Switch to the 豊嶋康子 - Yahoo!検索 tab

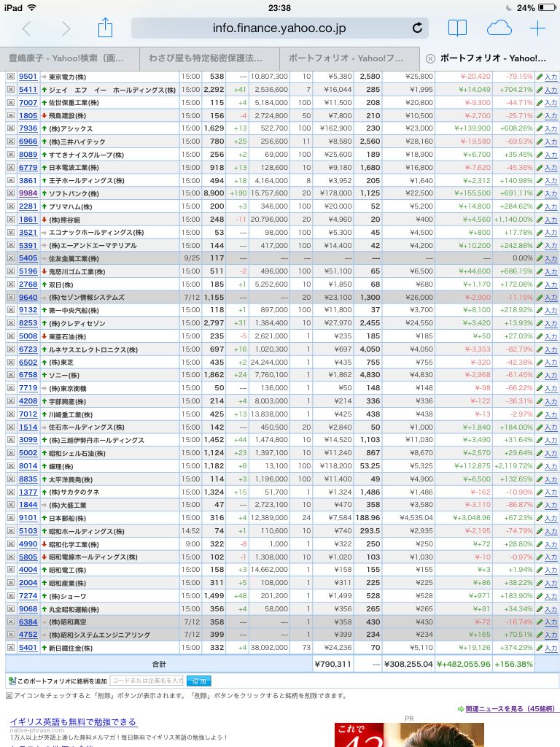click(x=69, y=58)
